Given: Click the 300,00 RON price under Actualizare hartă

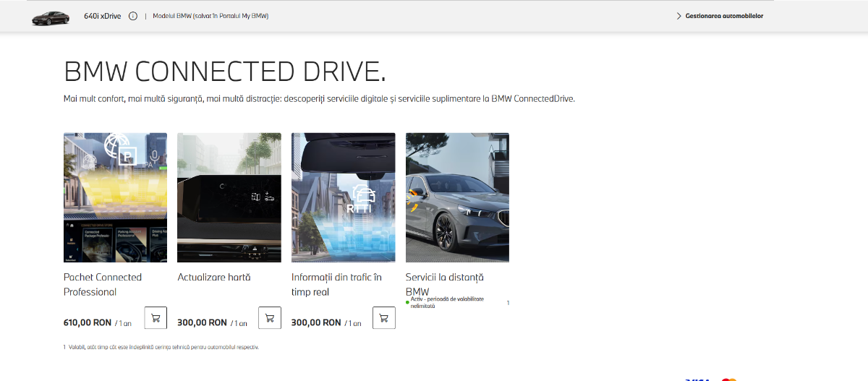Looking at the screenshot, I should point(202,322).
